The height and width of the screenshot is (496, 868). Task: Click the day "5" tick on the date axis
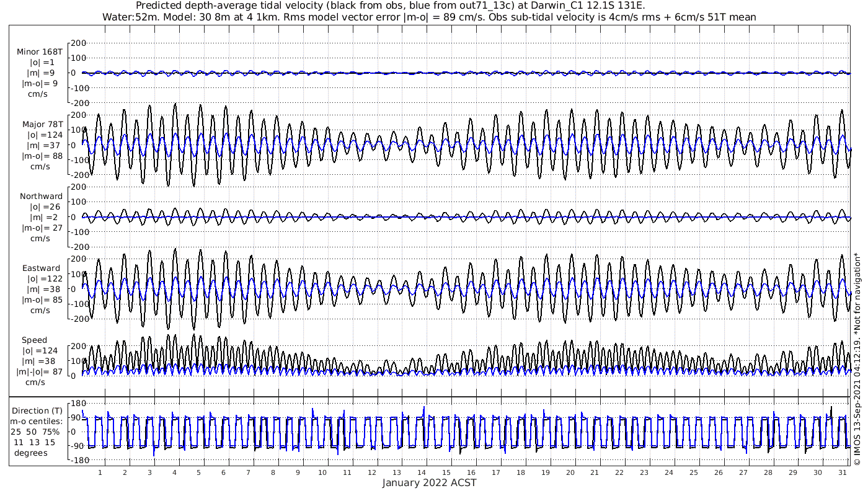click(x=199, y=472)
